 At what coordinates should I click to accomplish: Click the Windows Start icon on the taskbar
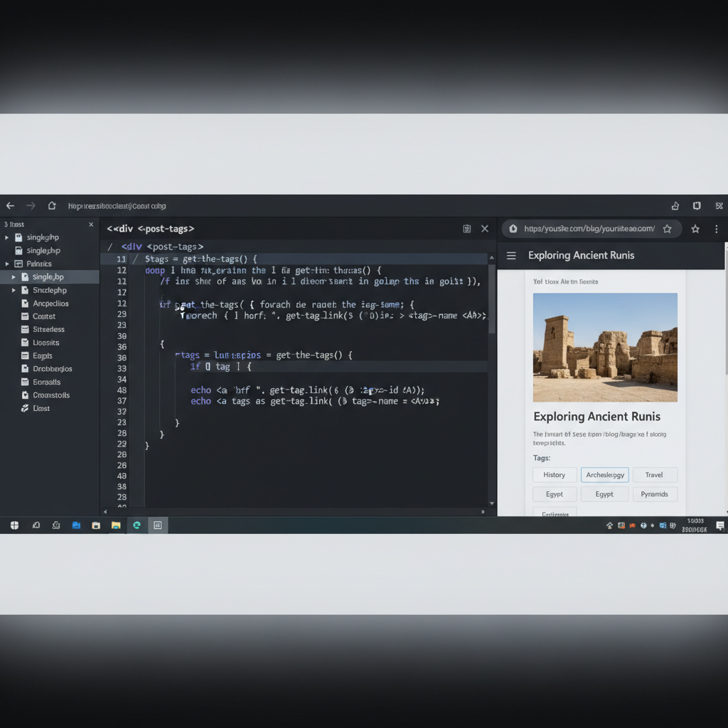point(14,525)
